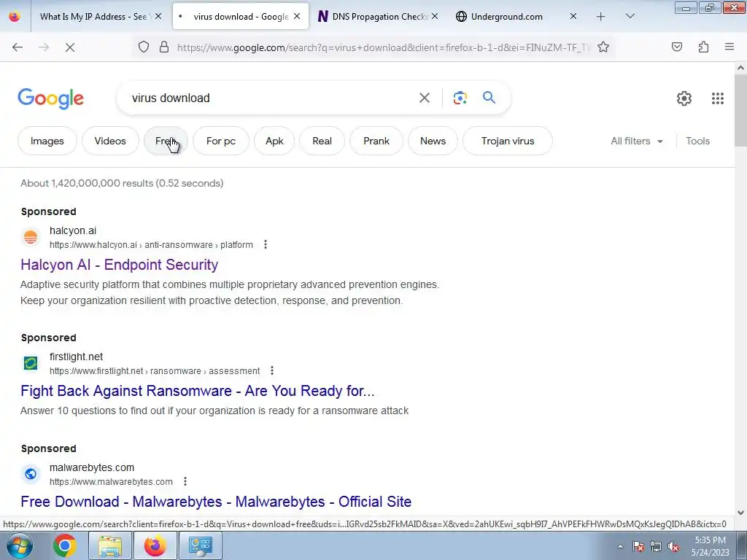Switch to What Is My IP Address tab
The image size is (747, 560).
pos(93,16)
